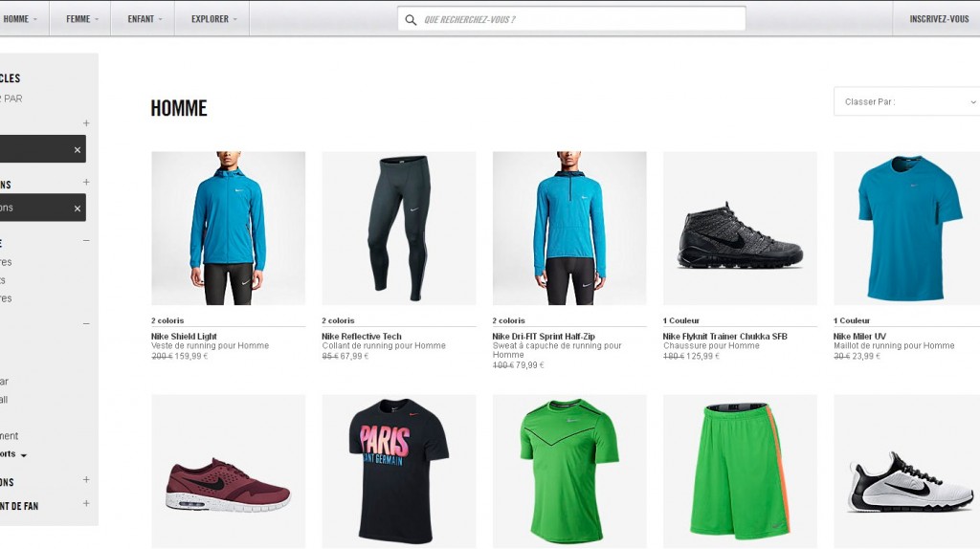Image resolution: width=980 pixels, height=549 pixels.
Task: Open the HOMME navigation menu
Action: [x=21, y=19]
